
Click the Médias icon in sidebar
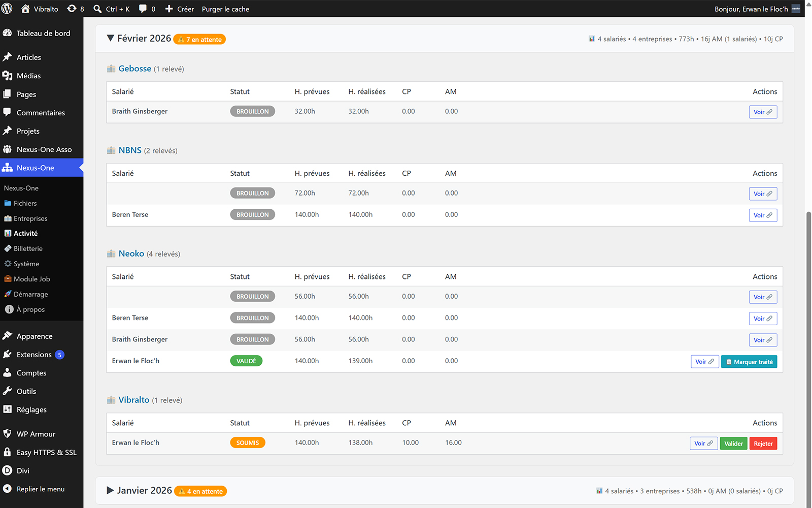[7, 76]
